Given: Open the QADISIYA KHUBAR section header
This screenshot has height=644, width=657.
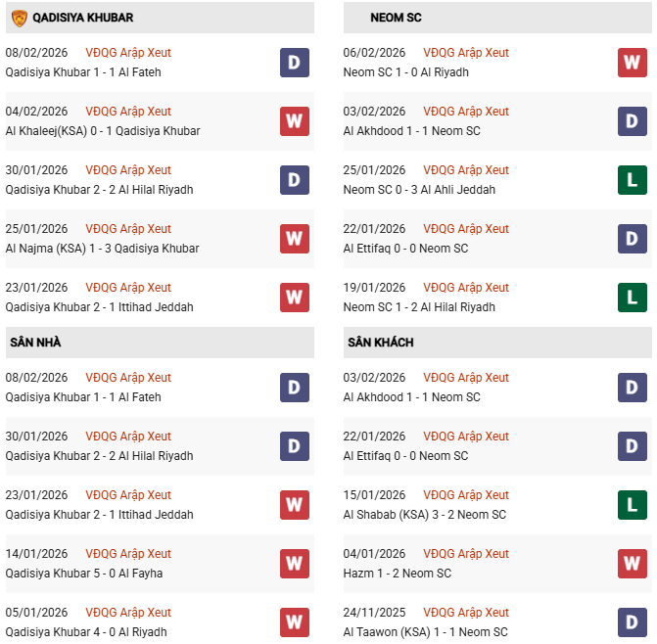Looking at the screenshot, I should point(83,18).
